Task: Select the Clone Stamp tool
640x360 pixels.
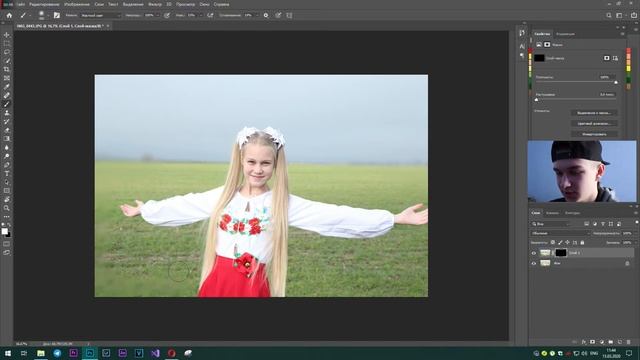Action: (7, 113)
